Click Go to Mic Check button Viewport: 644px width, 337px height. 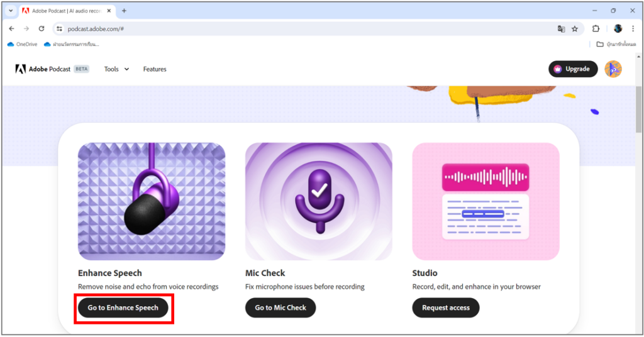(280, 307)
